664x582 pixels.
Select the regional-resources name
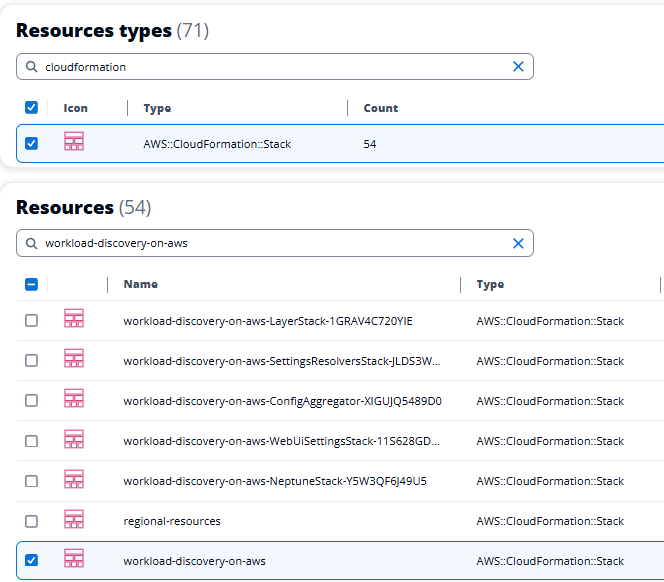pyautogui.click(x=172, y=521)
